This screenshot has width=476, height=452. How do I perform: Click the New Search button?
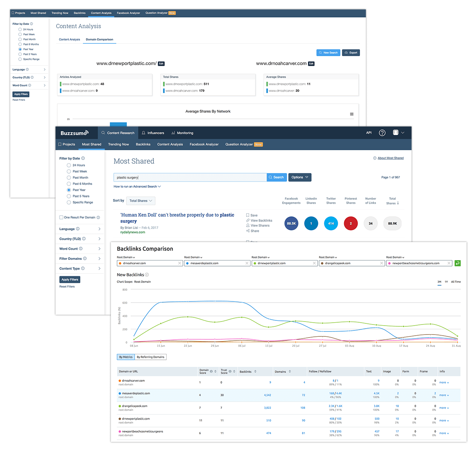click(328, 52)
